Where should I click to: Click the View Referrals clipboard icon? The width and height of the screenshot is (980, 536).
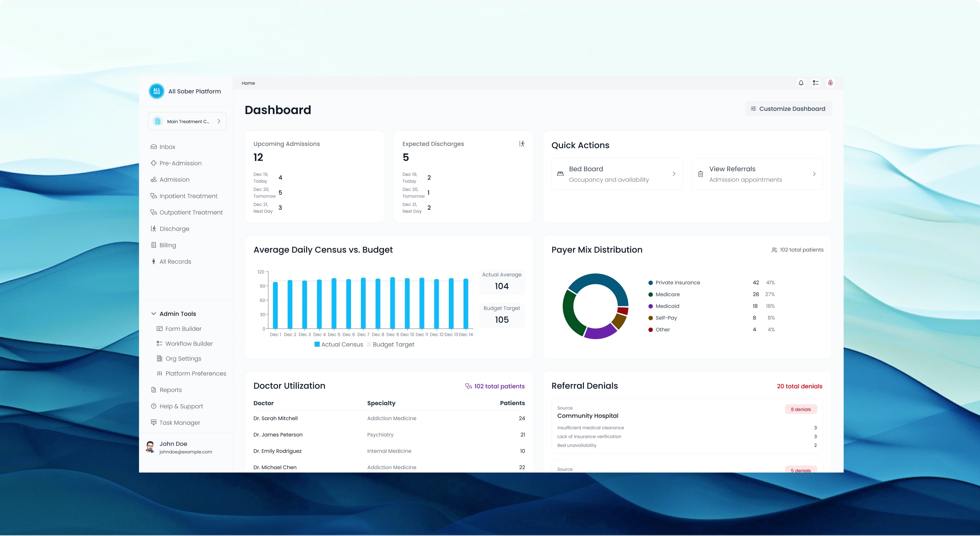(x=700, y=174)
